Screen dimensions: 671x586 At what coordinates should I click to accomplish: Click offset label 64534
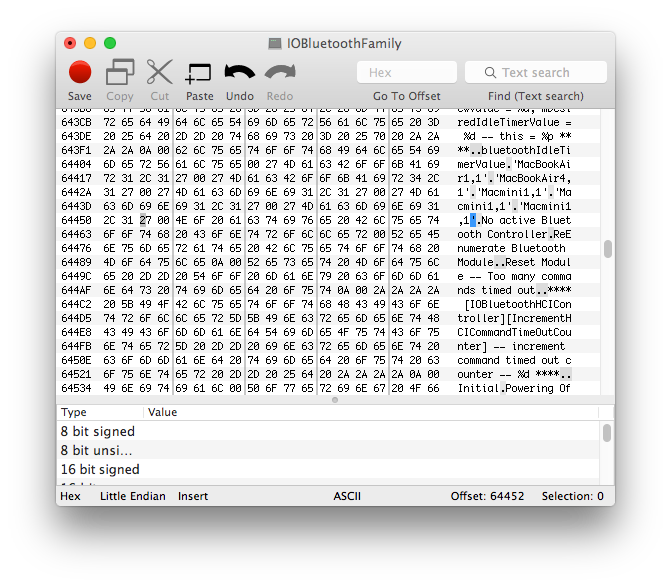tap(76, 388)
